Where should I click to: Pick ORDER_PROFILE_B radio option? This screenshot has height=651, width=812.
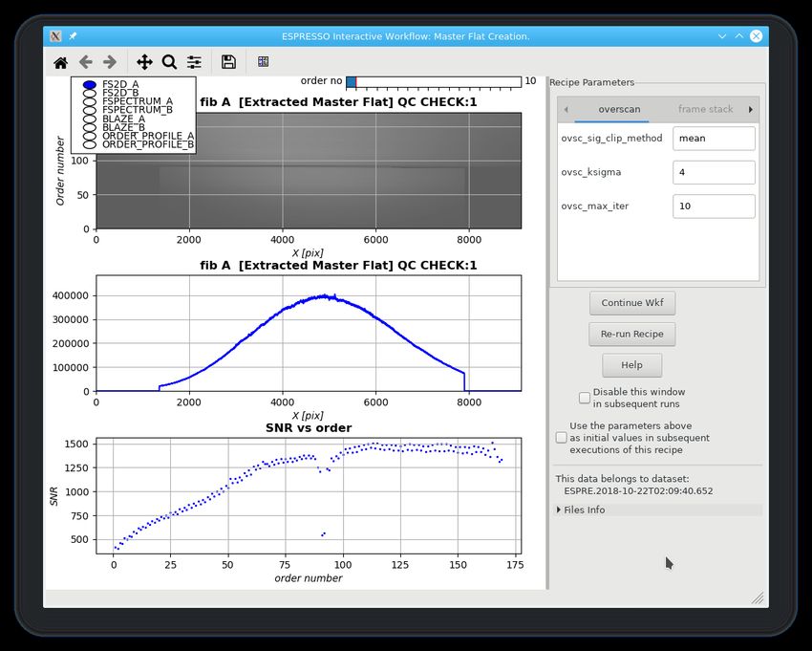tap(90, 144)
